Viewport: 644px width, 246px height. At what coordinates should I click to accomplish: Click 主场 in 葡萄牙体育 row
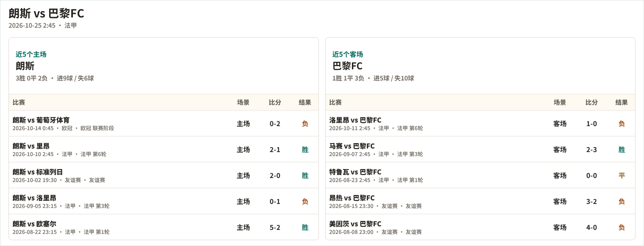point(243,123)
